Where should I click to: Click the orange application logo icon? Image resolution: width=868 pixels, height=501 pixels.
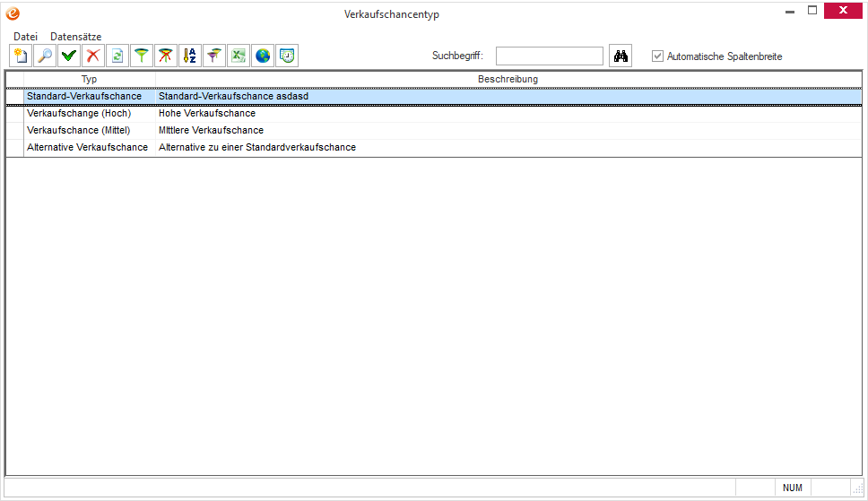(13, 13)
